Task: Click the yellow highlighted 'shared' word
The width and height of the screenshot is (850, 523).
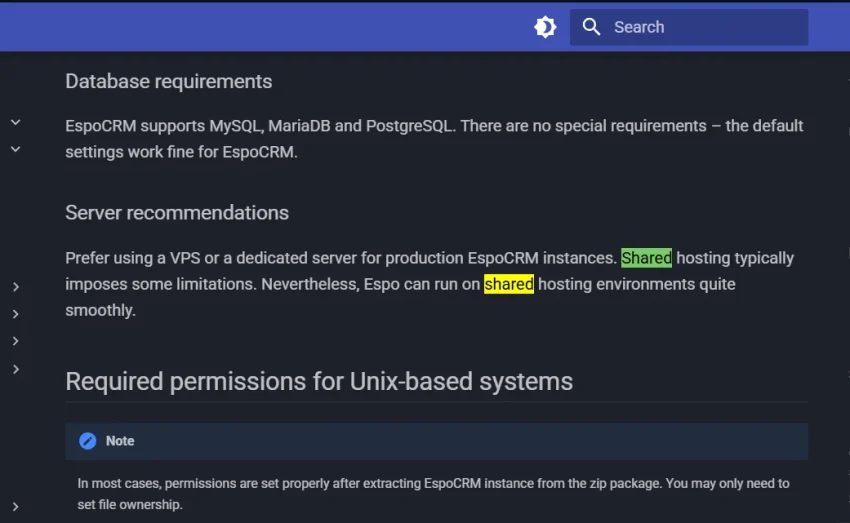Action: 508,284
